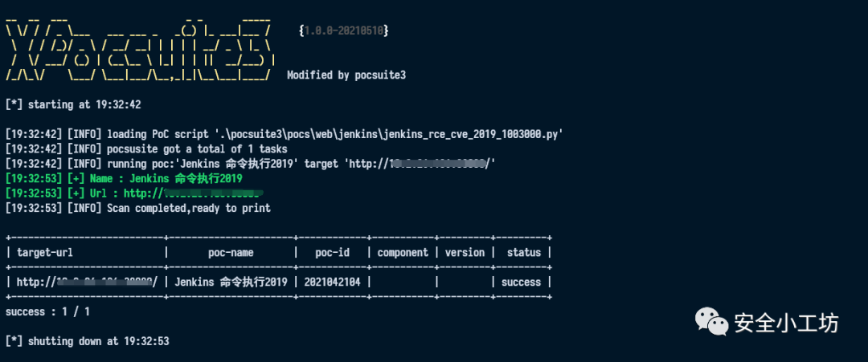868x362 pixels.
Task: Click the version string 1.0.0-20210510
Action: 343,30
